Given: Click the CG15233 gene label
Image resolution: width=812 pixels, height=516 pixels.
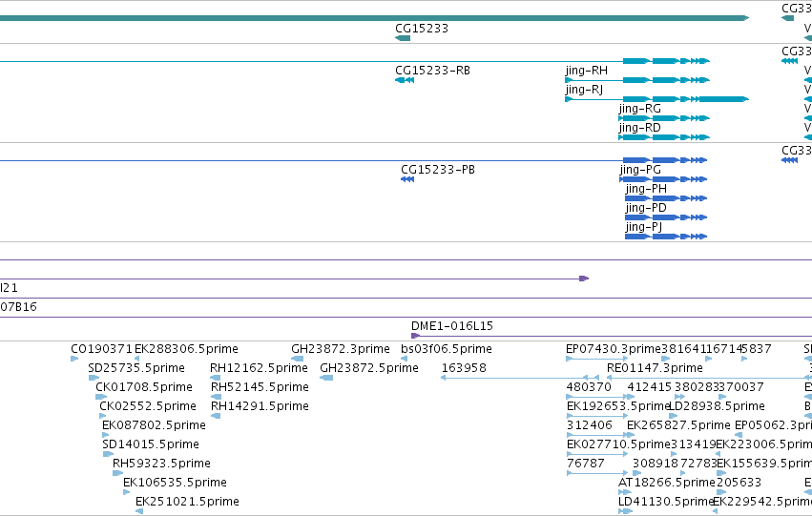Looking at the screenshot, I should point(422,29).
